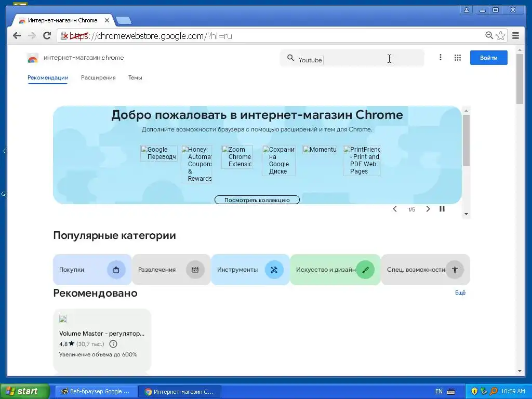Open the PrintFriendly extension tile
Screen dimensions: 532x399
[x=362, y=161]
